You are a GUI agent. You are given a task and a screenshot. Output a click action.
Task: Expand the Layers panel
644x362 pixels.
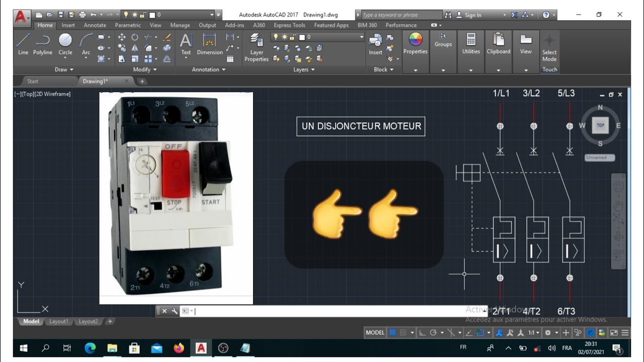click(x=304, y=69)
